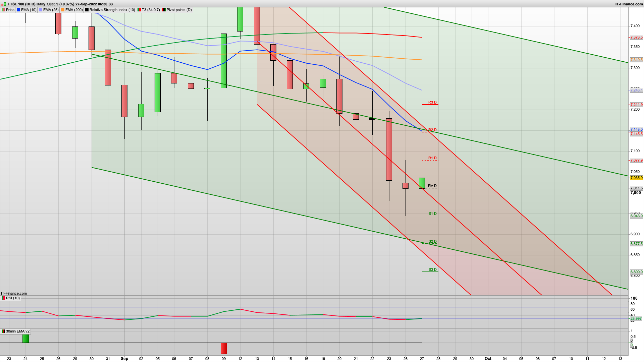
Task: Open the Relative Strength Index (10) legend
Action: click(x=110, y=10)
